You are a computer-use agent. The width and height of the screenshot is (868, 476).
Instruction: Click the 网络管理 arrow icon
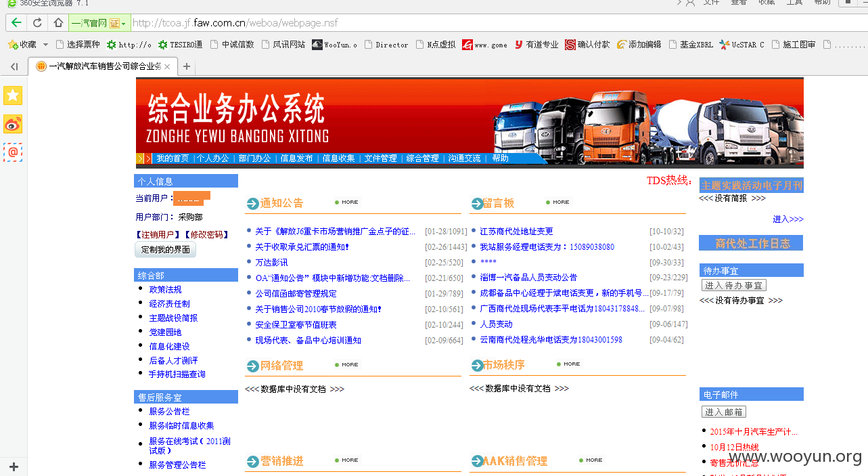pyautogui.click(x=252, y=366)
